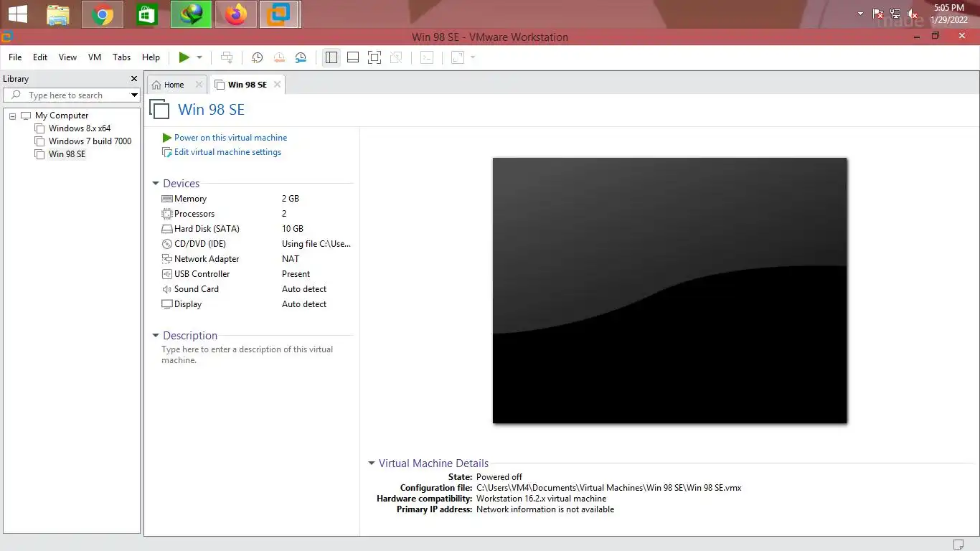The width and height of the screenshot is (980, 551).
Task: Open the VM menu
Action: (x=95, y=57)
